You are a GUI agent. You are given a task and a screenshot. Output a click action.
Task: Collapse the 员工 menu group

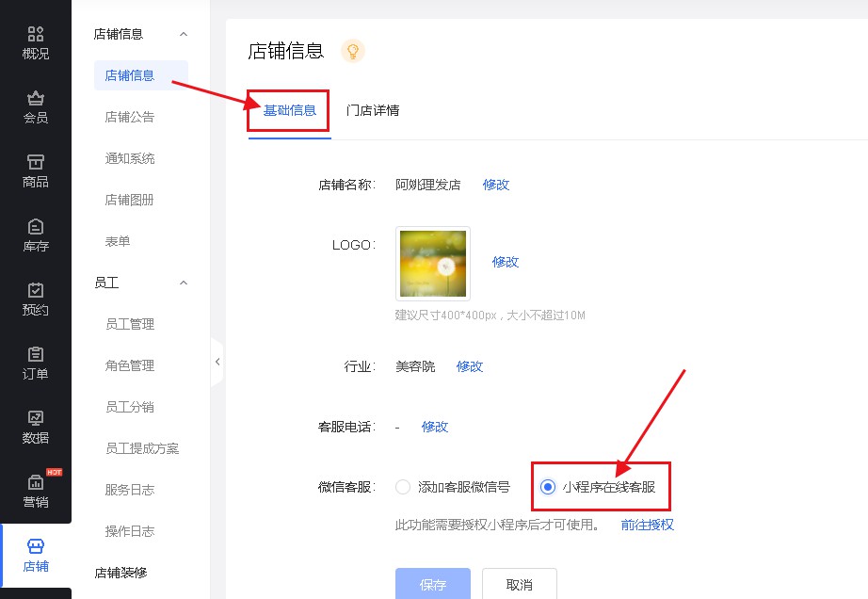pos(184,283)
